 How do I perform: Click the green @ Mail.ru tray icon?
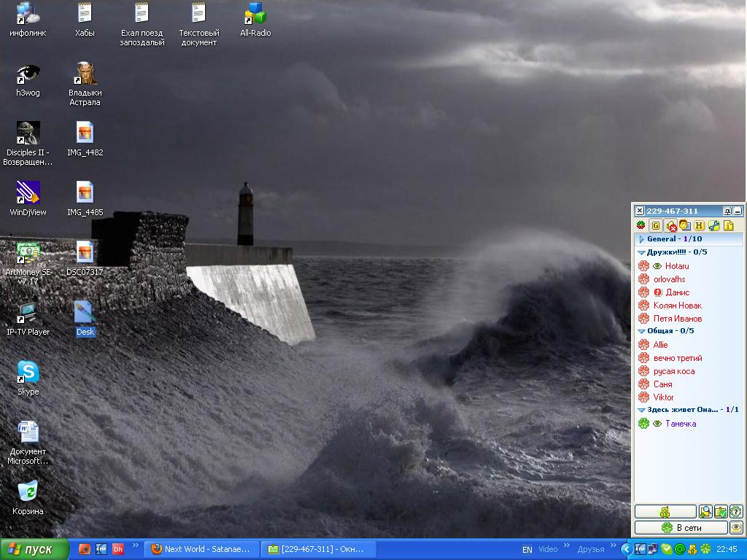click(x=681, y=550)
